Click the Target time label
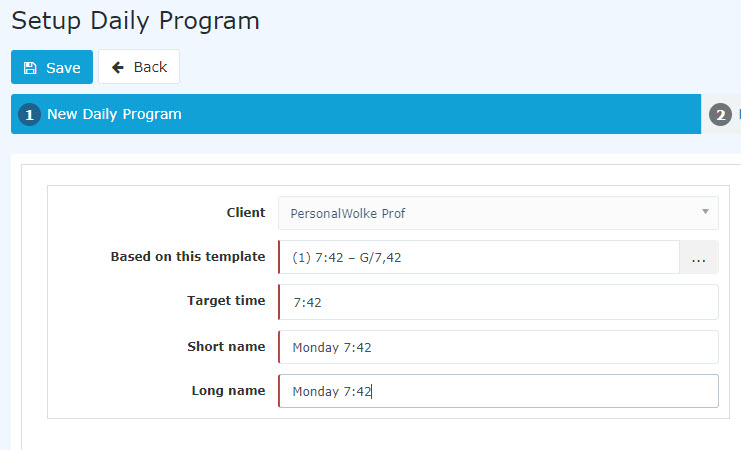 coord(226,301)
